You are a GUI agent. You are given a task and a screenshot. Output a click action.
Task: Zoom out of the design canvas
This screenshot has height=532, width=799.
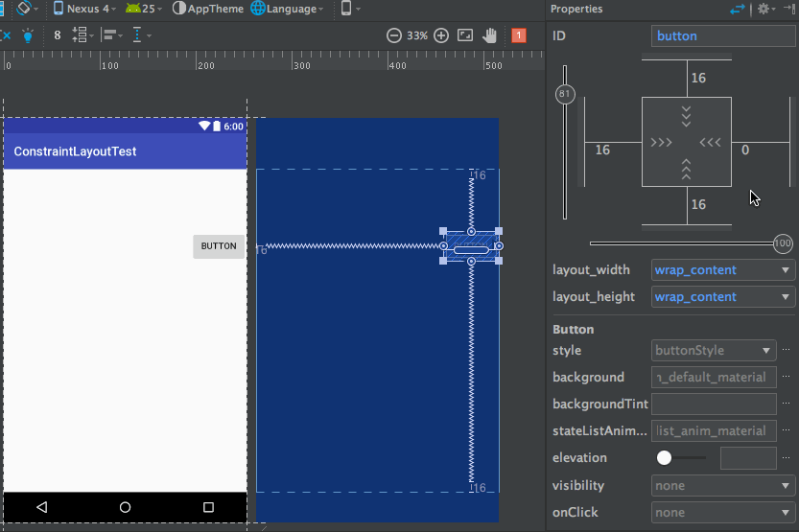(x=394, y=35)
